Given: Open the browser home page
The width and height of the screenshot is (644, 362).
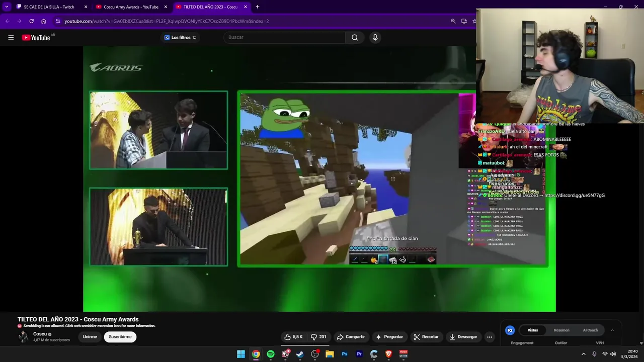Looking at the screenshot, I should (x=44, y=21).
